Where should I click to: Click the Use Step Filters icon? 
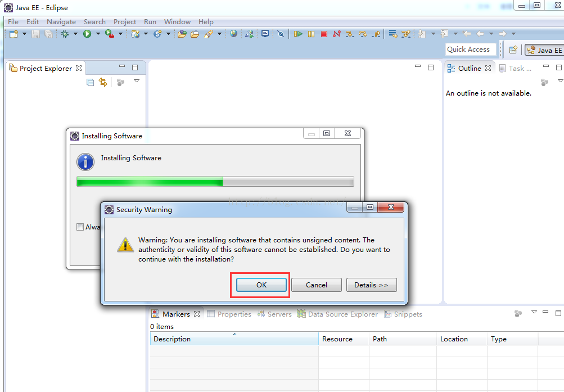[406, 34]
